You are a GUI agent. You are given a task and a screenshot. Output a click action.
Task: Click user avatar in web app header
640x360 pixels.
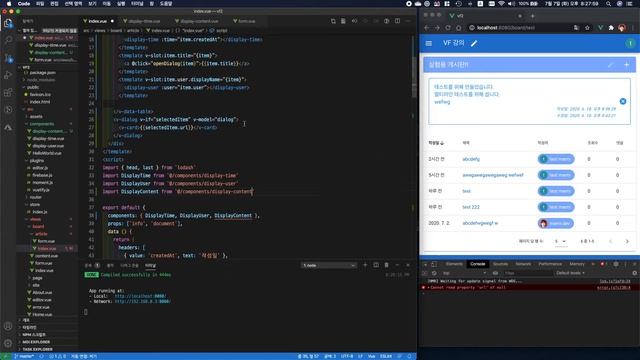[630, 43]
